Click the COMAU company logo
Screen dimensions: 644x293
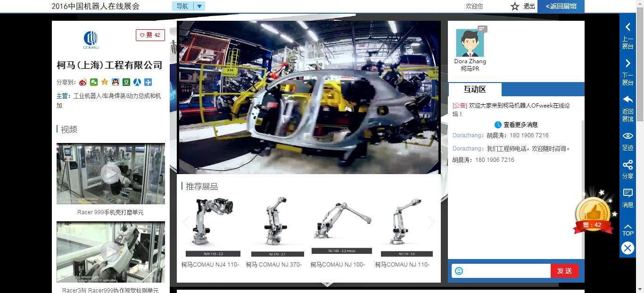tap(91, 40)
